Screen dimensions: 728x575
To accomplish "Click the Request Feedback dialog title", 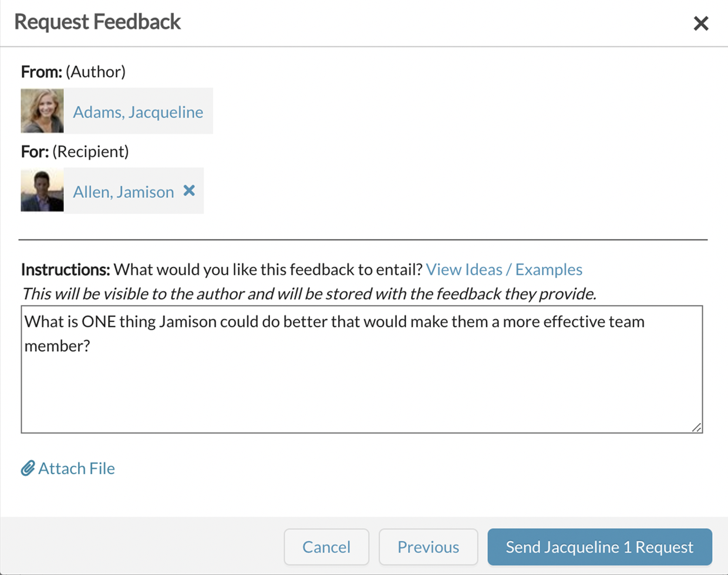I will [x=97, y=22].
